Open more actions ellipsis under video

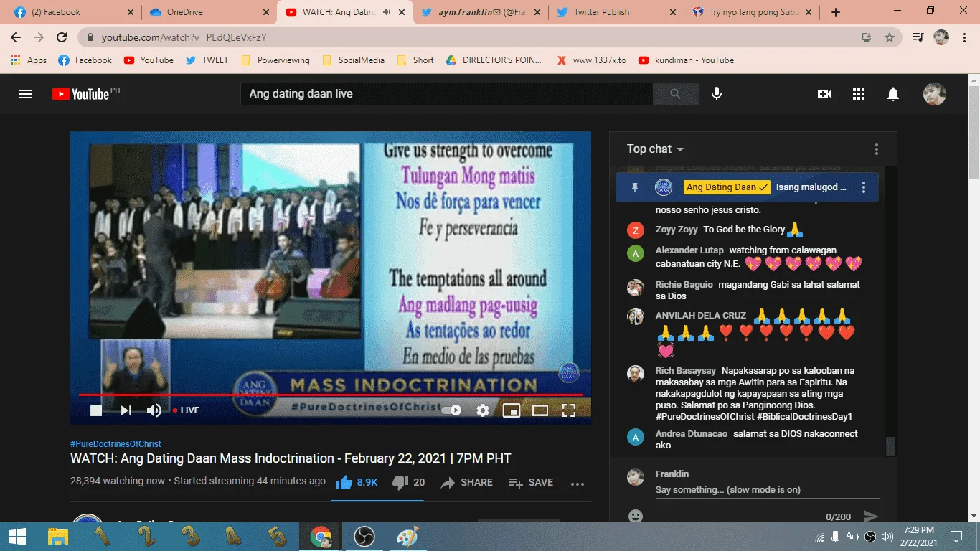click(x=578, y=484)
